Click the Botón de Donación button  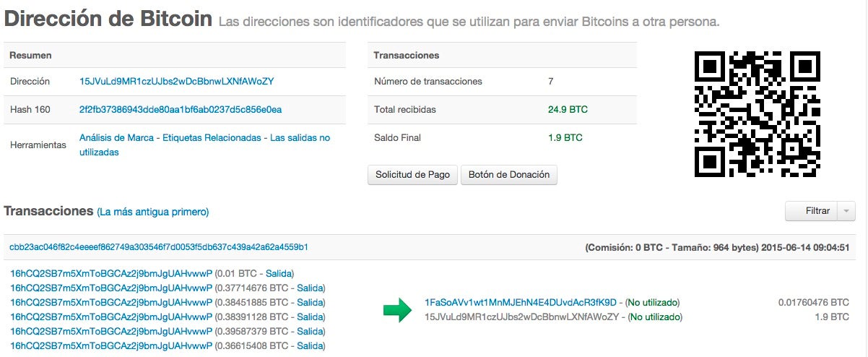(509, 174)
